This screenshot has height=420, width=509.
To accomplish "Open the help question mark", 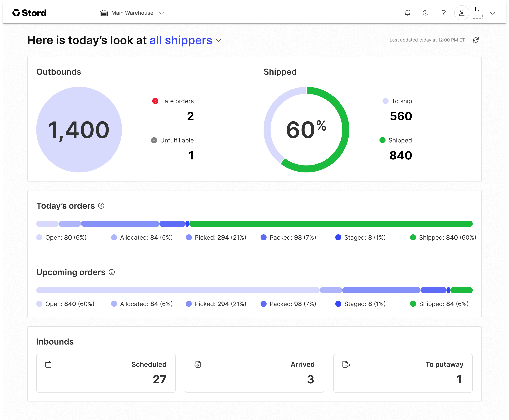I will pos(443,13).
